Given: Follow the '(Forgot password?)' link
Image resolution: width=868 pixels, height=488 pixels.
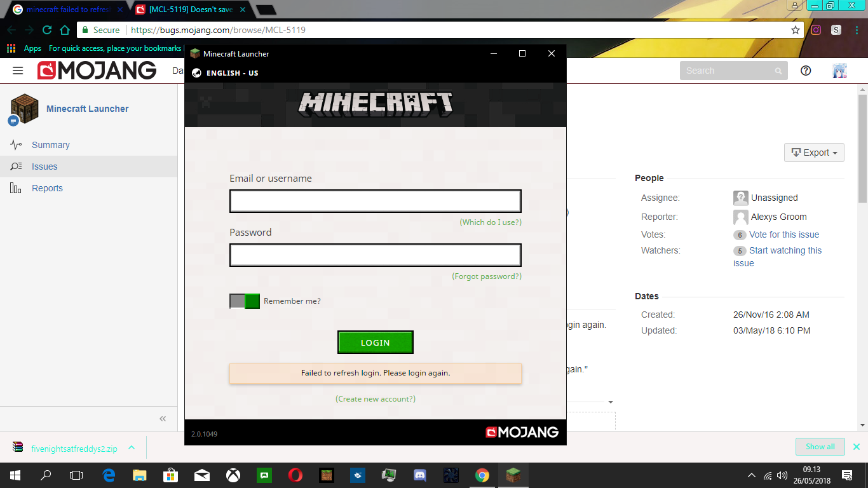Looking at the screenshot, I should [x=487, y=276].
